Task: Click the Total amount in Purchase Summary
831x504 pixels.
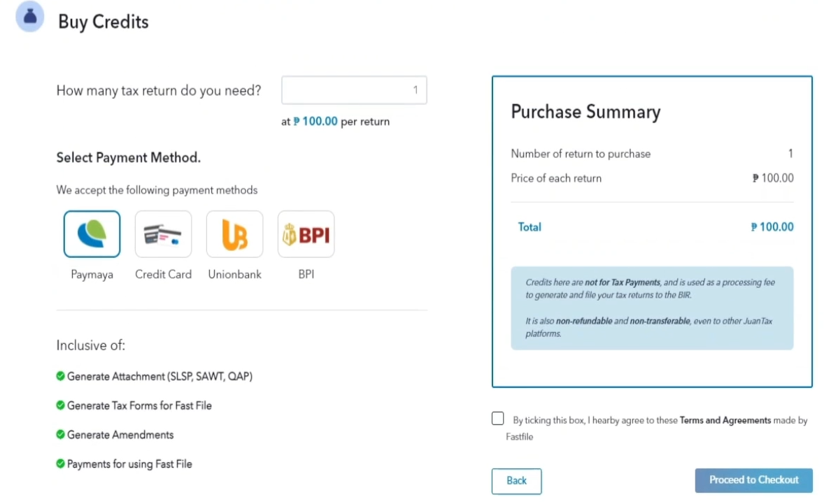Action: point(772,227)
